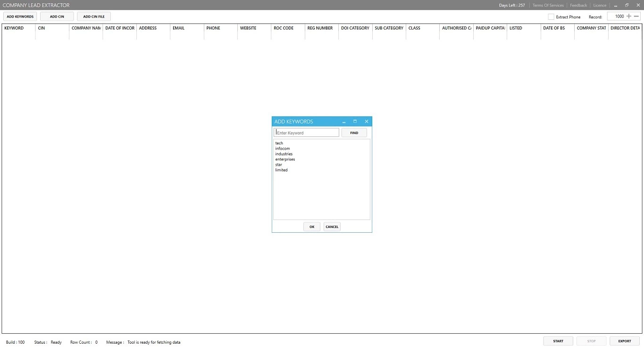Image resolution: width=644 pixels, height=347 pixels.
Task: Export the data using Export button
Action: point(625,341)
